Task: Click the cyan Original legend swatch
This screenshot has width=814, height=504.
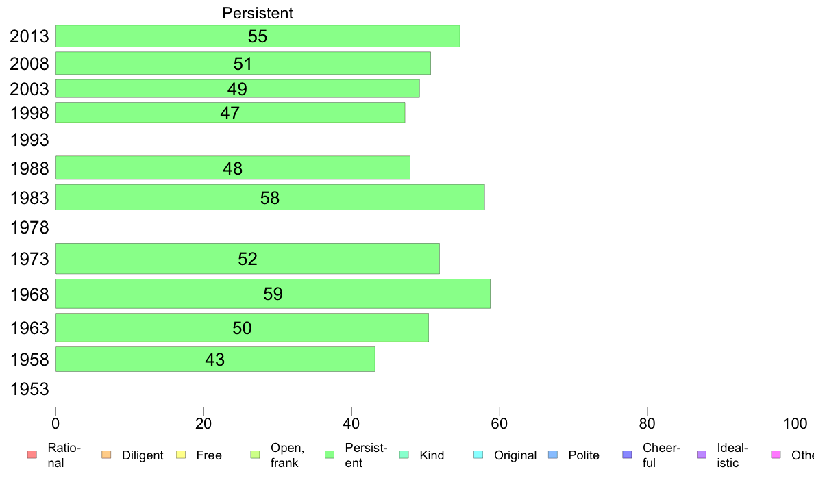Action: [x=479, y=455]
